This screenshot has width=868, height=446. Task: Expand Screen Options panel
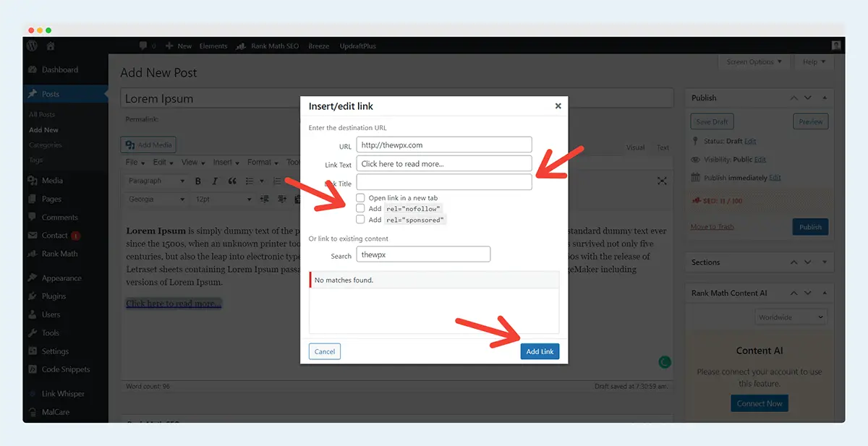tap(754, 62)
